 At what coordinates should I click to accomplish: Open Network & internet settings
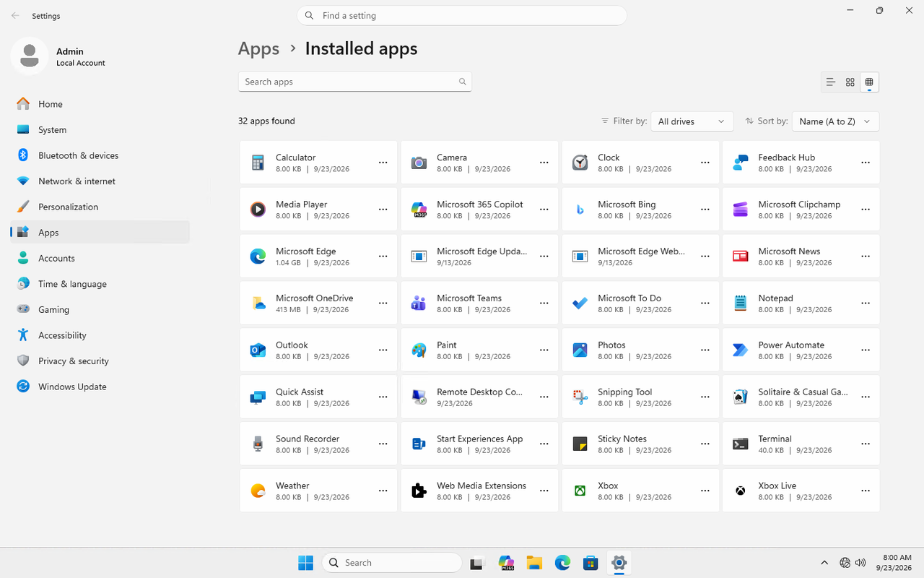pyautogui.click(x=100, y=181)
